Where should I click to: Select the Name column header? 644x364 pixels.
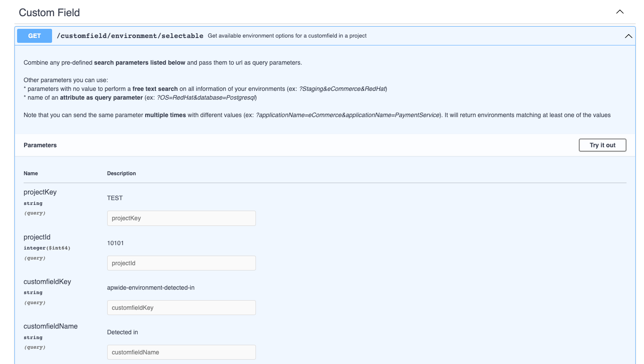(x=31, y=173)
